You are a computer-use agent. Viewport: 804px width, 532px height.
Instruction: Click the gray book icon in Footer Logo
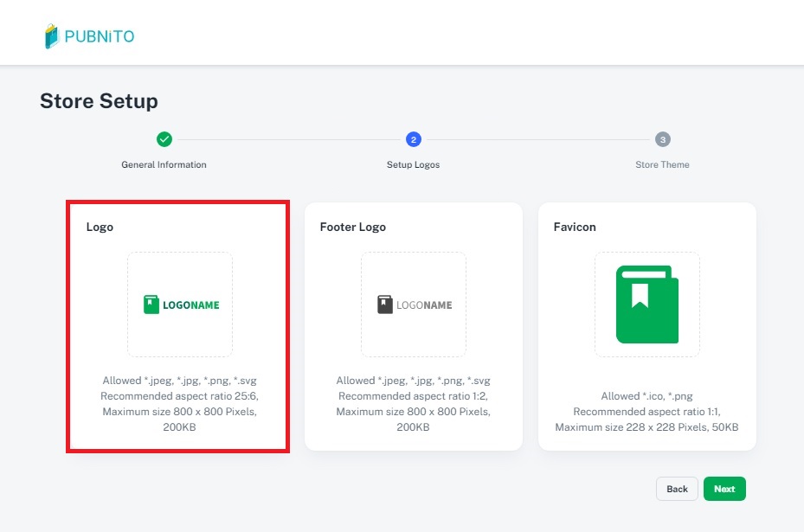tap(385, 304)
